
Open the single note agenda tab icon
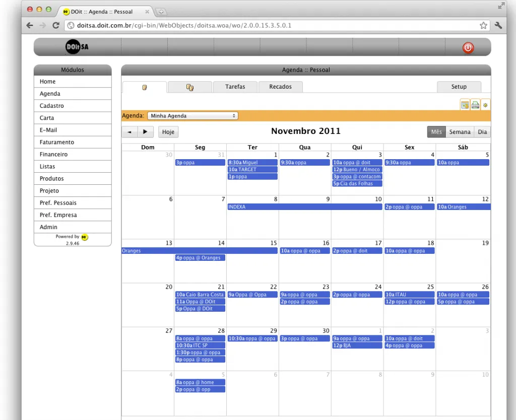[145, 87]
